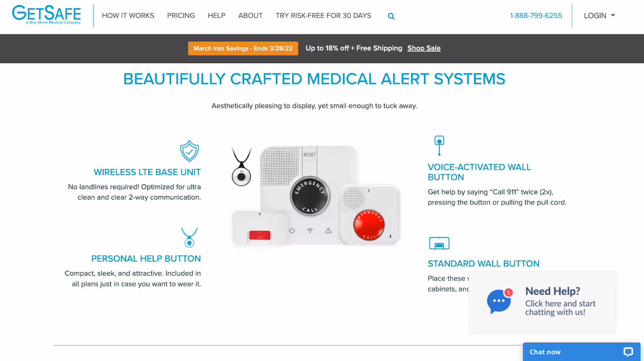The image size is (644, 361).
Task: Open the HELP menu item
Action: click(217, 16)
